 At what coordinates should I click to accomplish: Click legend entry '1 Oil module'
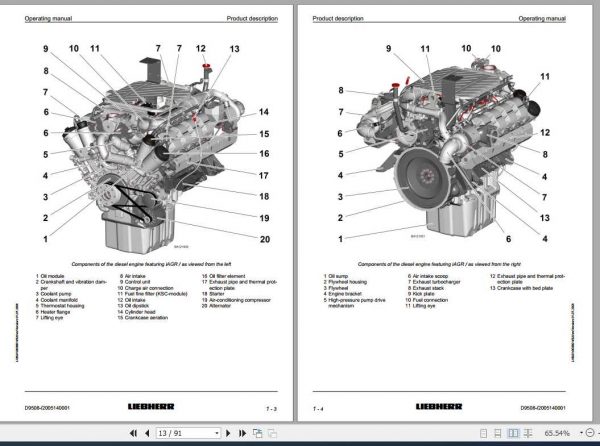[x=50, y=276]
